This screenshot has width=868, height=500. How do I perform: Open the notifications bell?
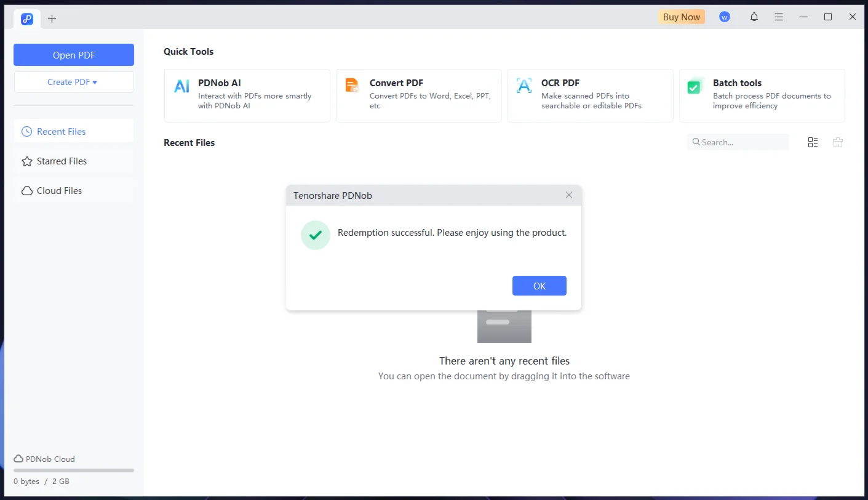click(x=754, y=17)
